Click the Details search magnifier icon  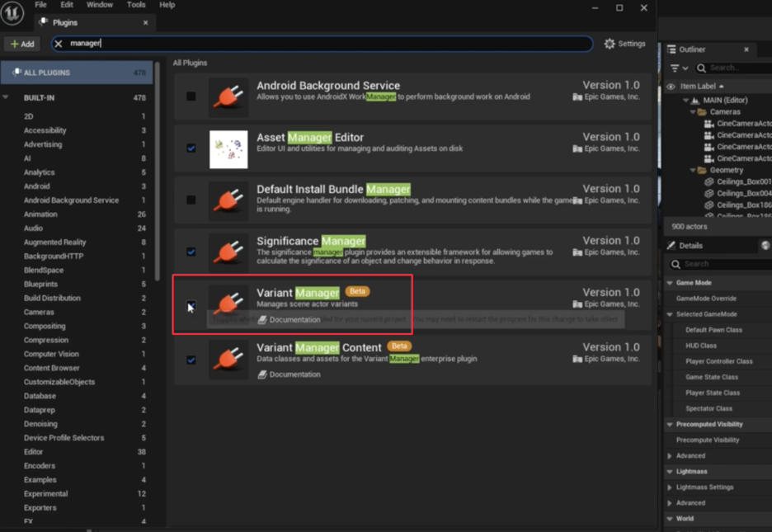(x=675, y=264)
